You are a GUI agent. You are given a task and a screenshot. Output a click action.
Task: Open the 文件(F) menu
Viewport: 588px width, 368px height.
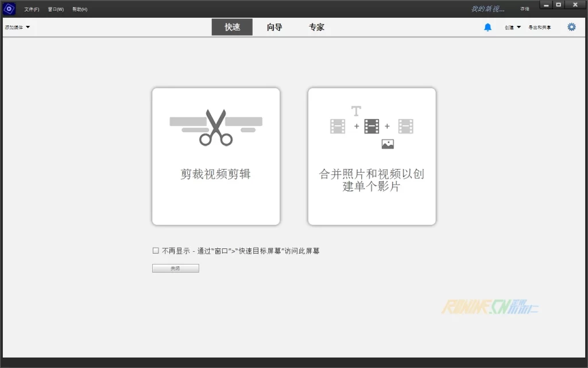32,9
